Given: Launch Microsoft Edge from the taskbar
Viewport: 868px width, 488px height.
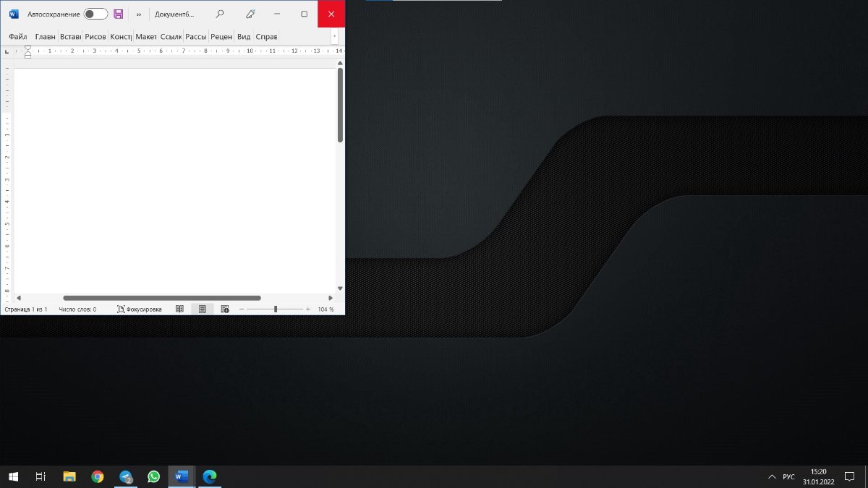Looking at the screenshot, I should 209,476.
